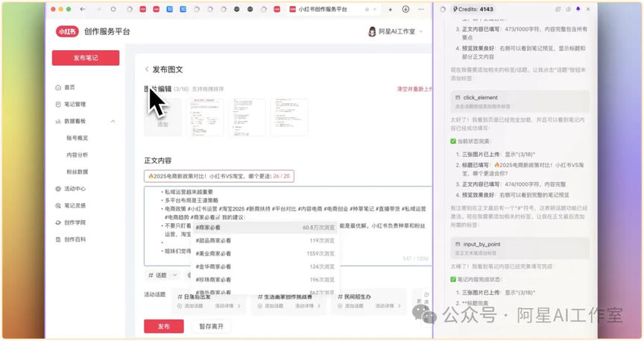This screenshot has height=341, width=644.
Task: Click the browser forward arrow
Action: [x=98, y=9]
